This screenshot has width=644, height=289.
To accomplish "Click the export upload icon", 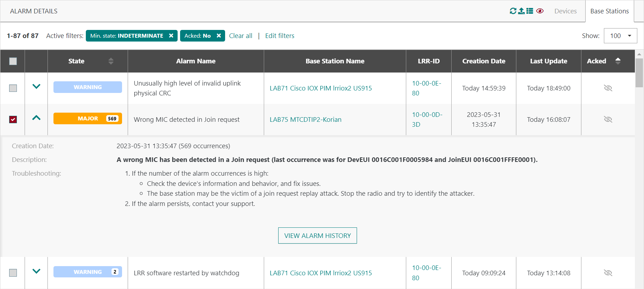I will tap(521, 11).
